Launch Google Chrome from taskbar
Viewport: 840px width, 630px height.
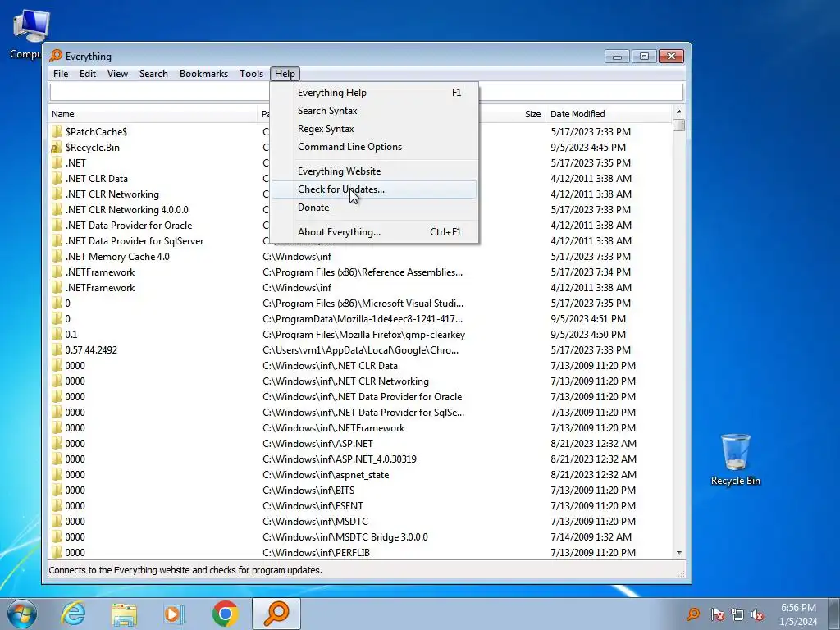coord(225,614)
